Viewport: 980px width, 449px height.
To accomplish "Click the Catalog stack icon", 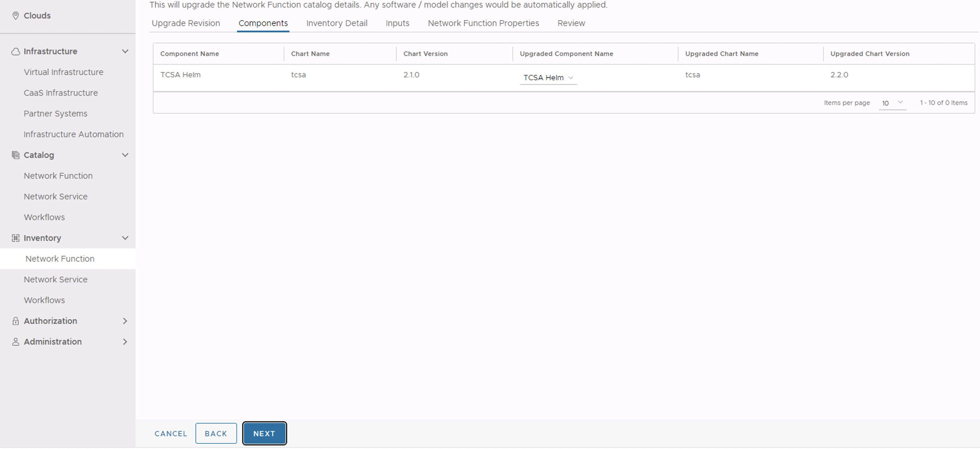I will [x=16, y=155].
